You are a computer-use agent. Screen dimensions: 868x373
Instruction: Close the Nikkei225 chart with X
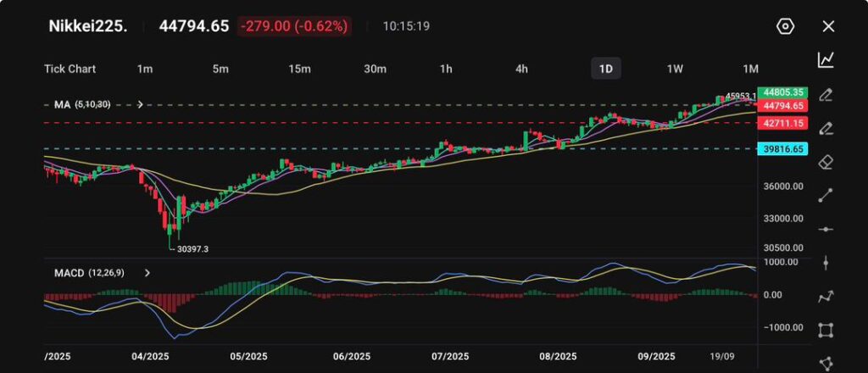click(x=828, y=26)
